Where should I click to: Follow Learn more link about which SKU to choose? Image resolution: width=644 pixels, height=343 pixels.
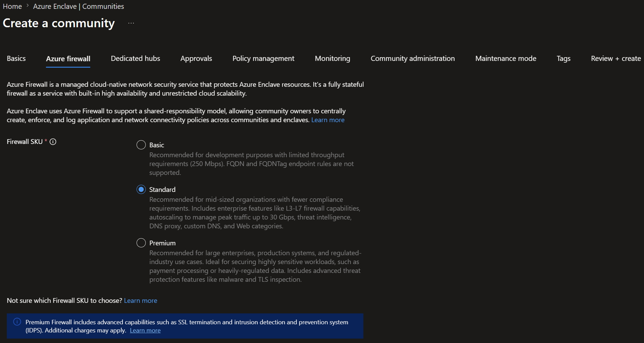140,300
